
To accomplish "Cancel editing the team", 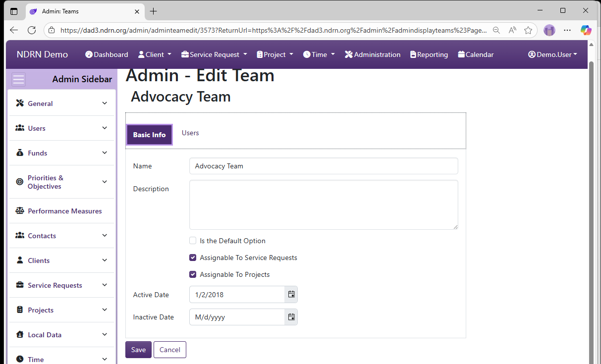I will coord(170,350).
